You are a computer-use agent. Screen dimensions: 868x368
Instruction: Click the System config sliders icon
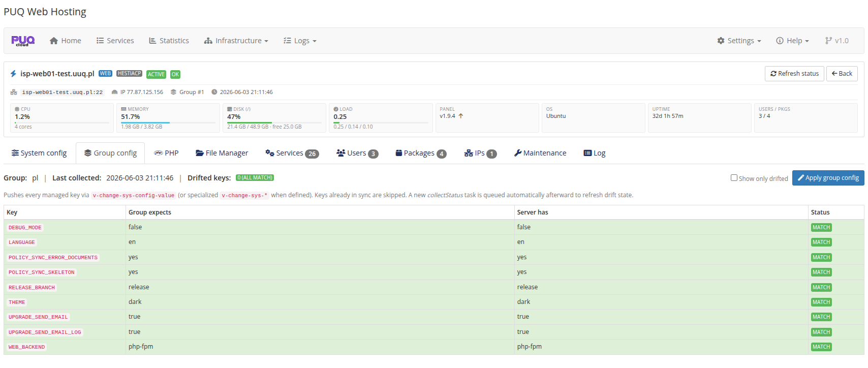[15, 153]
